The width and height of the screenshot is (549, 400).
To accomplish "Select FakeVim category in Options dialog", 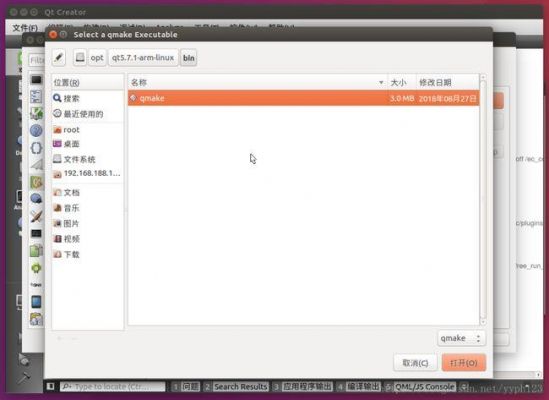I will click(36, 113).
